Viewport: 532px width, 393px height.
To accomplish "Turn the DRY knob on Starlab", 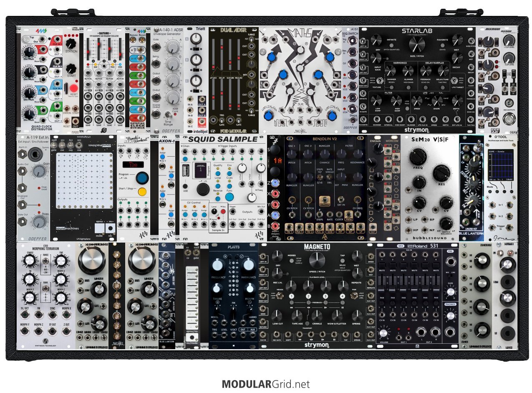I will tap(376, 41).
